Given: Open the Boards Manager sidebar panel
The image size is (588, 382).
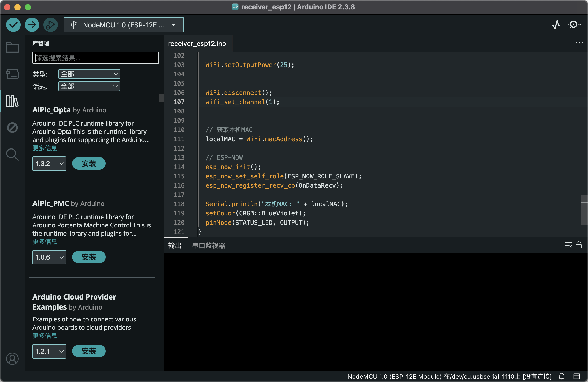Looking at the screenshot, I should (x=12, y=74).
